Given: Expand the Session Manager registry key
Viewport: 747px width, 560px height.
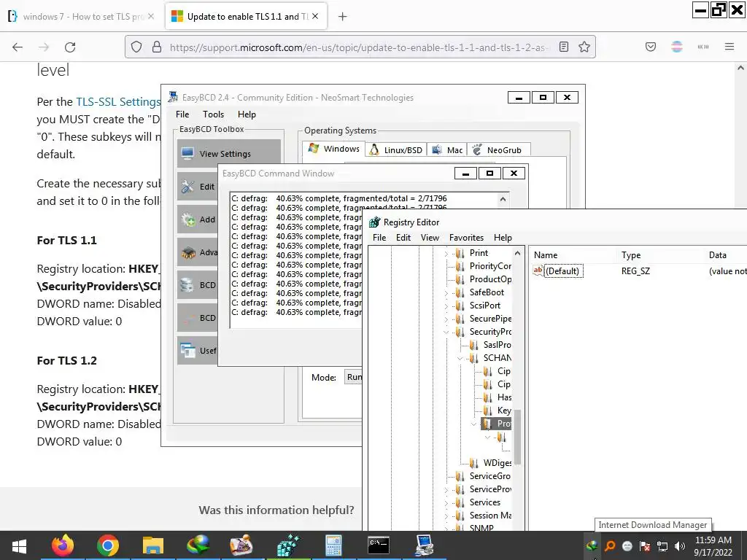Looking at the screenshot, I should coord(446,516).
